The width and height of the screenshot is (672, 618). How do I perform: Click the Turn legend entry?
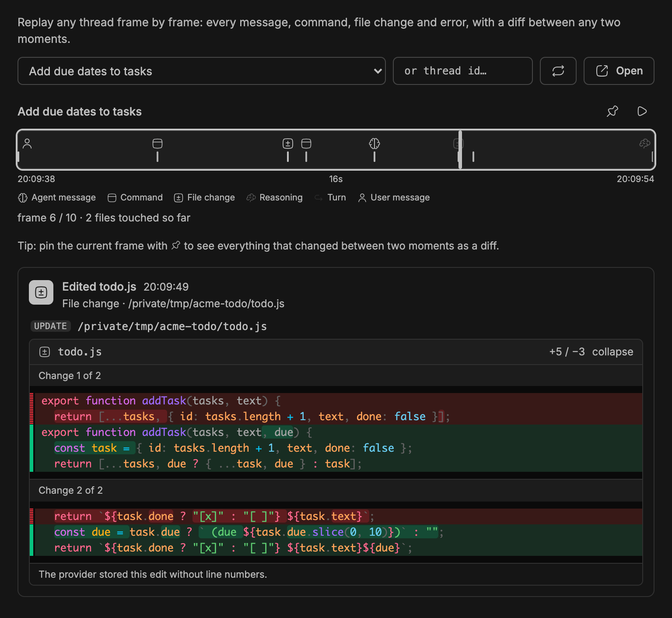pyautogui.click(x=330, y=198)
